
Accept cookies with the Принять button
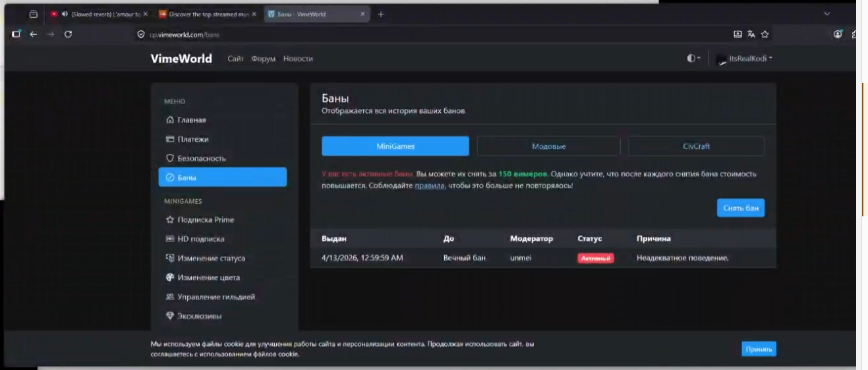(x=759, y=349)
